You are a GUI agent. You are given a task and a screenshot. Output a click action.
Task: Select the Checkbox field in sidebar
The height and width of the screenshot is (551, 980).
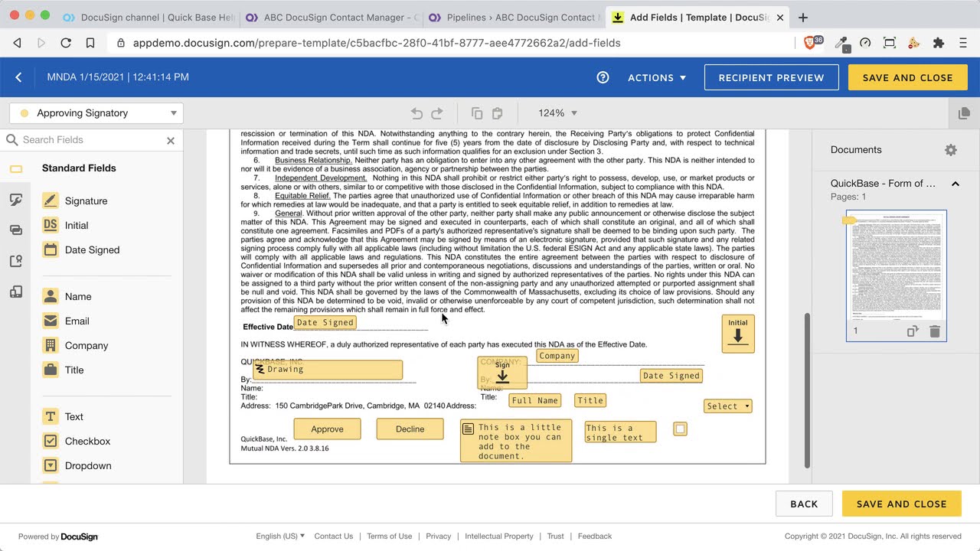[87, 441]
